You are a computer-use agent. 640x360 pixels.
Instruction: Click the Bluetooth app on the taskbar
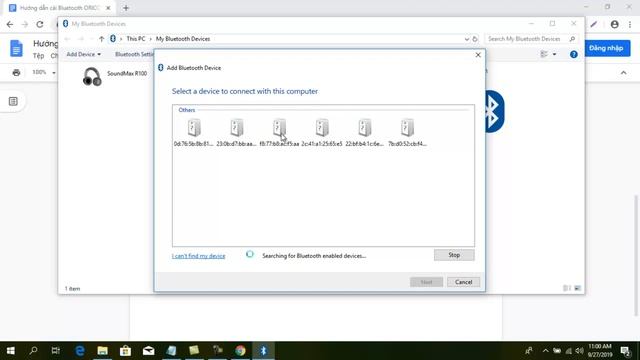(263, 351)
